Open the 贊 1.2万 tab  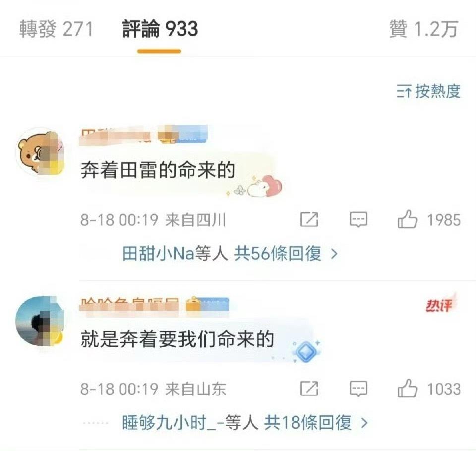tap(423, 29)
